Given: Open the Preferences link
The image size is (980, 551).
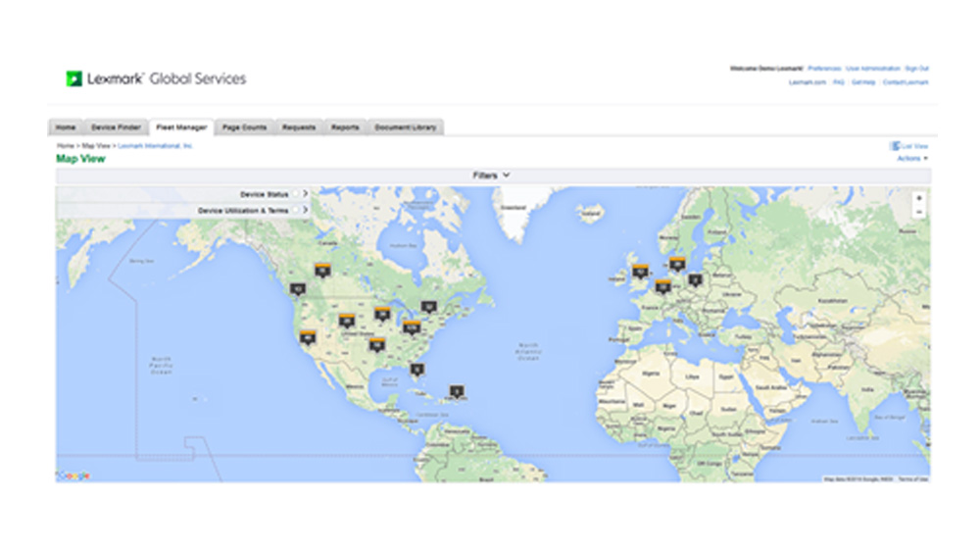Looking at the screenshot, I should point(824,69).
